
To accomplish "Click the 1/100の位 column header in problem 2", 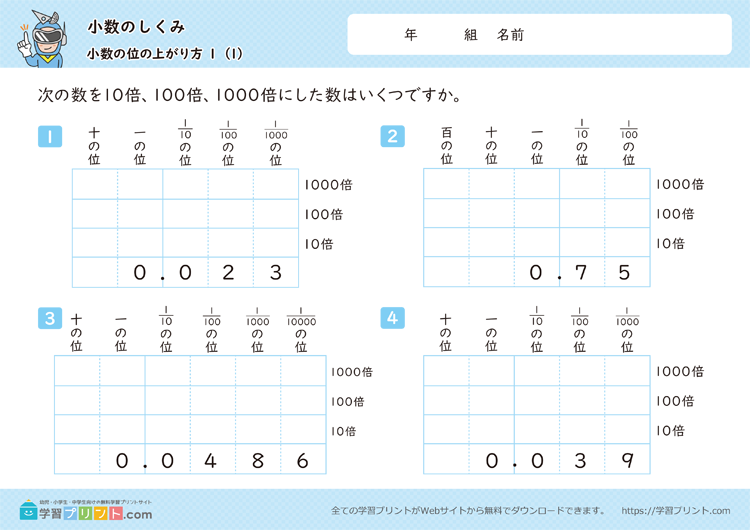I will tap(629, 143).
